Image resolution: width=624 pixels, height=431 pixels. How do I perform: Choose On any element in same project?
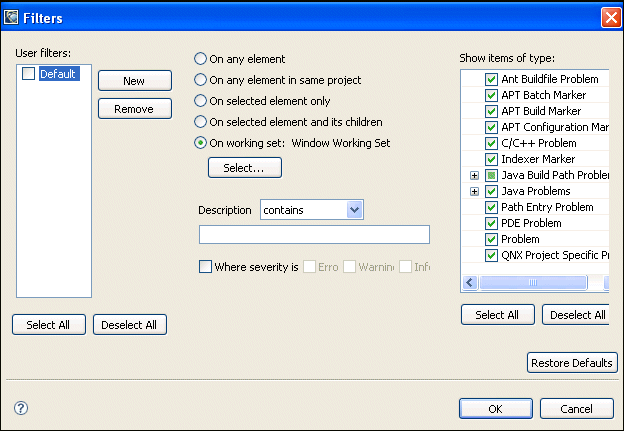point(200,80)
